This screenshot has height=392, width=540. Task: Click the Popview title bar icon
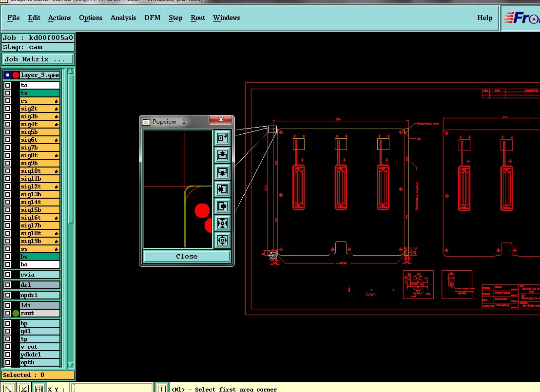[146, 122]
